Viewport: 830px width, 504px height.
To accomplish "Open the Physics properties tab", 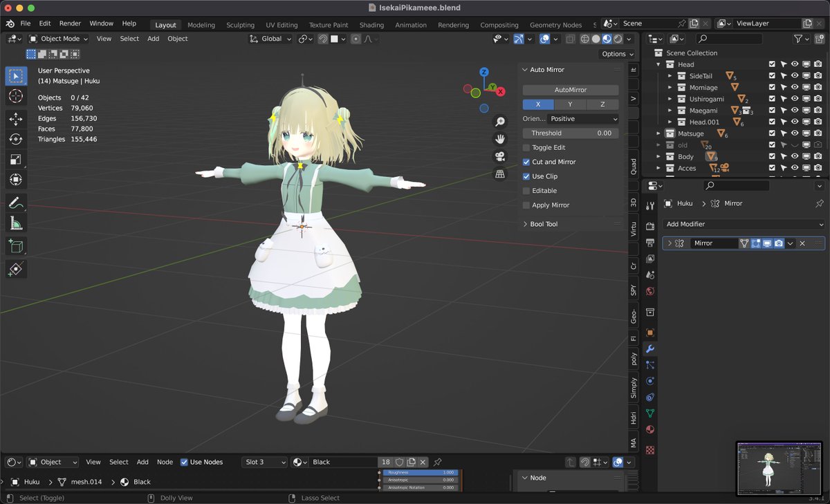I will click(x=650, y=381).
